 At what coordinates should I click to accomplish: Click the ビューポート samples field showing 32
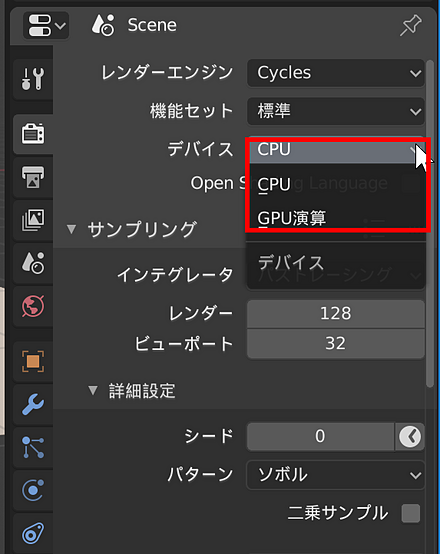336,343
